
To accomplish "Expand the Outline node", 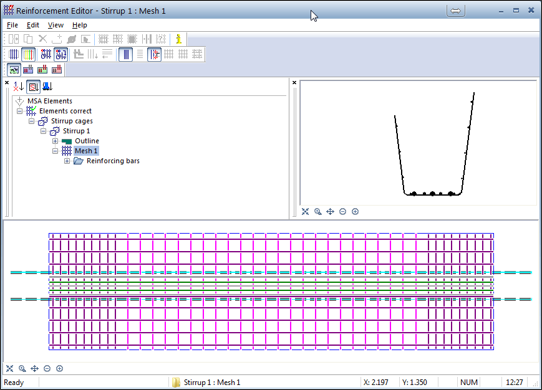I will 55,141.
